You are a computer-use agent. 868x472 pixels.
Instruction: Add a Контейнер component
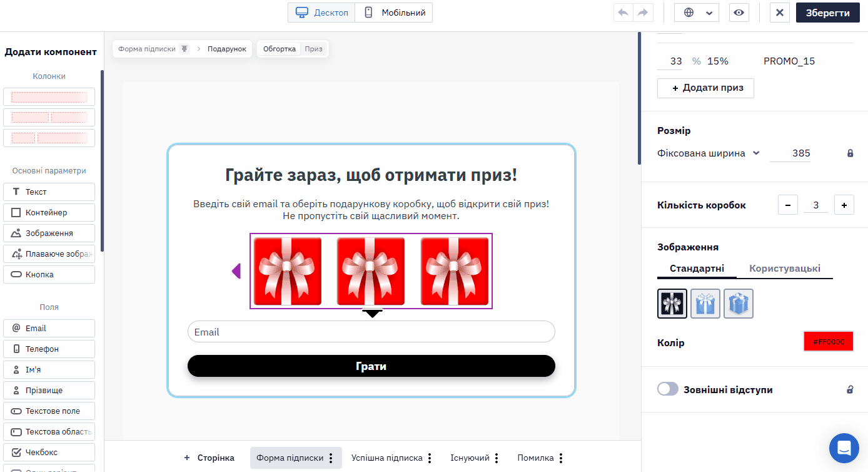click(x=49, y=212)
